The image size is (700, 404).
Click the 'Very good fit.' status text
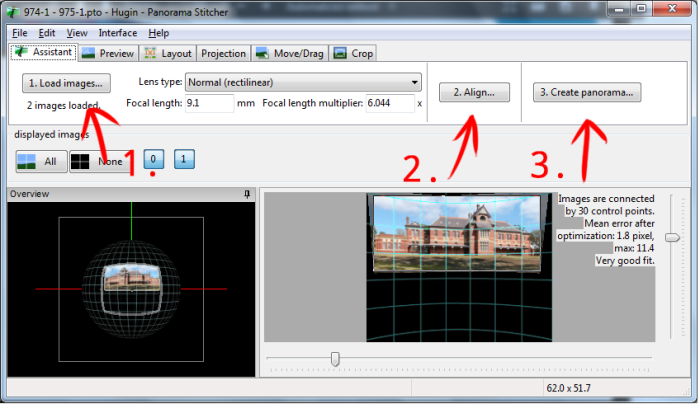625,261
